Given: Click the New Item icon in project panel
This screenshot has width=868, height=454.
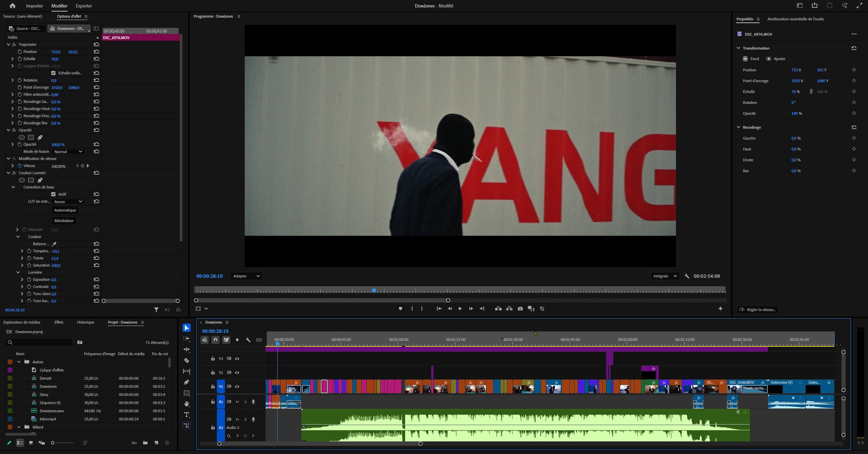Looking at the screenshot, I should (156, 443).
